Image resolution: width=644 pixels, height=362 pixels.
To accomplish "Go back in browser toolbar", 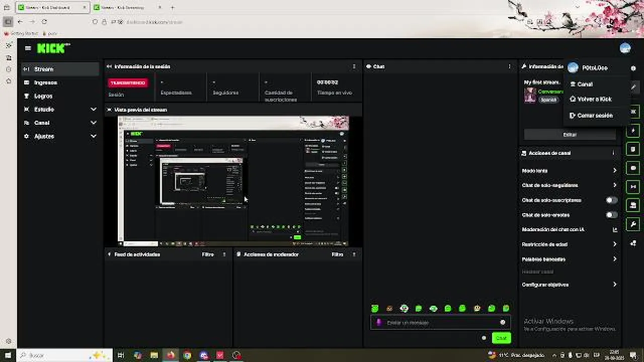I will (20, 22).
